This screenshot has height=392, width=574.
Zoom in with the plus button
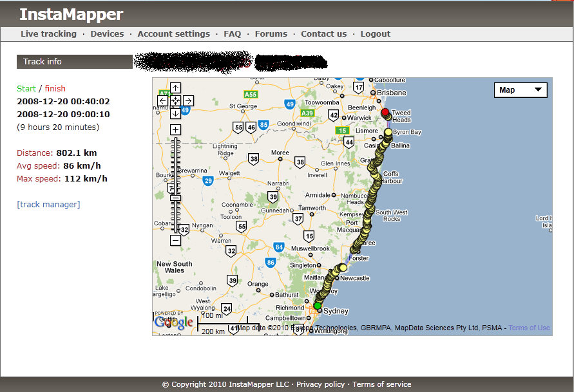click(x=175, y=129)
